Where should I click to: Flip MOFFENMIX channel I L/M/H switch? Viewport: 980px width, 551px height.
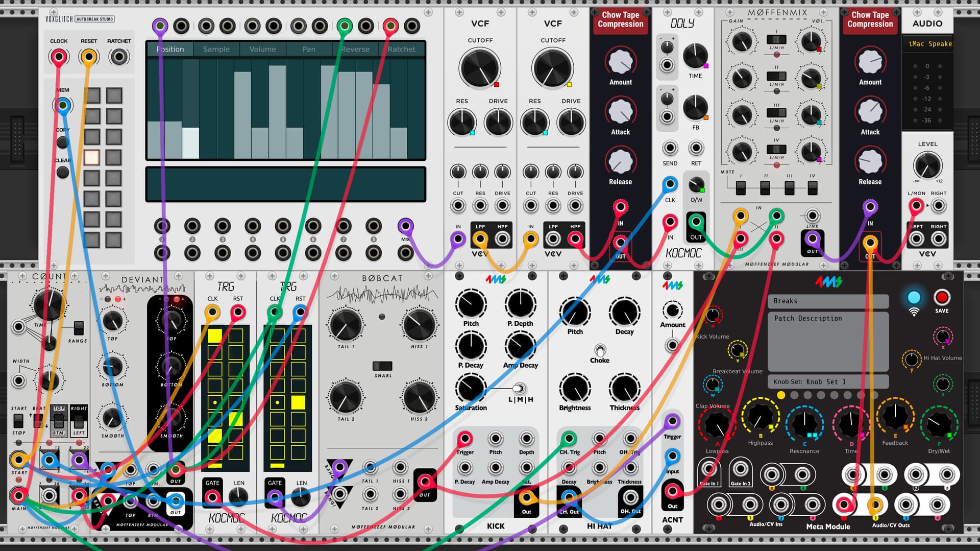(x=776, y=39)
